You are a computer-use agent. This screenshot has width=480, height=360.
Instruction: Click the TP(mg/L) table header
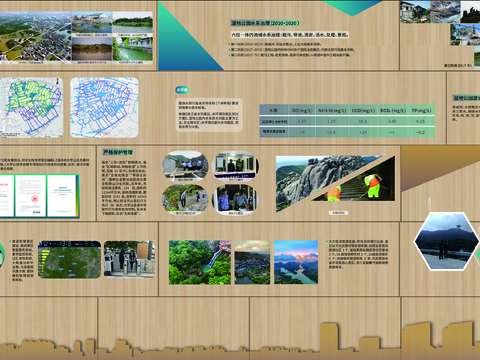tap(421, 110)
